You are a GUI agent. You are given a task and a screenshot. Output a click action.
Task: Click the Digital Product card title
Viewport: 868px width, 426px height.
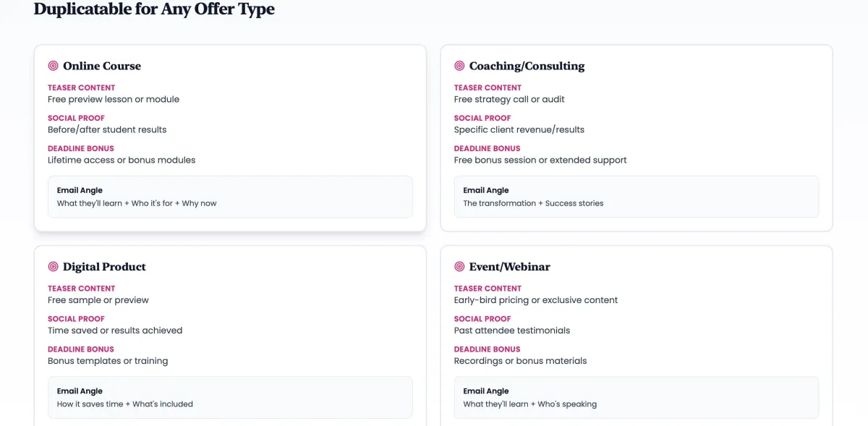coord(104,267)
